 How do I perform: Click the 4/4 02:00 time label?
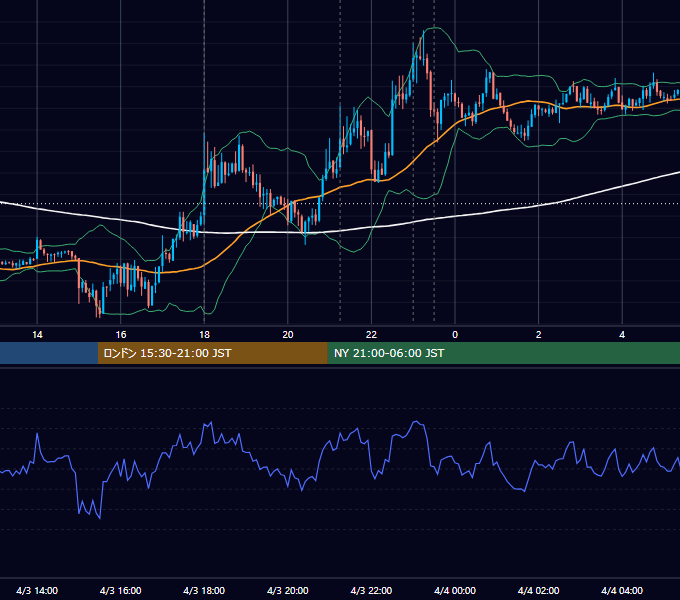[538, 590]
